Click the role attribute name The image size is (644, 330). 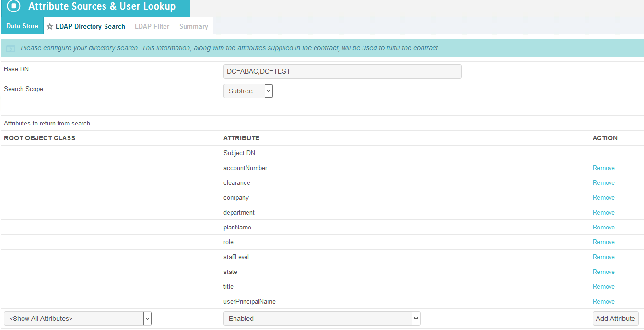pyautogui.click(x=228, y=242)
